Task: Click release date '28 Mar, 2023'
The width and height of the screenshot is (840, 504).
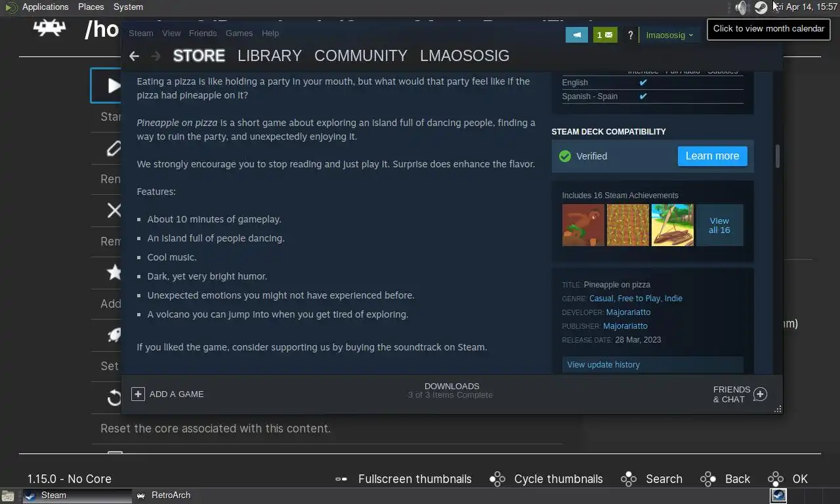Action: click(x=638, y=340)
